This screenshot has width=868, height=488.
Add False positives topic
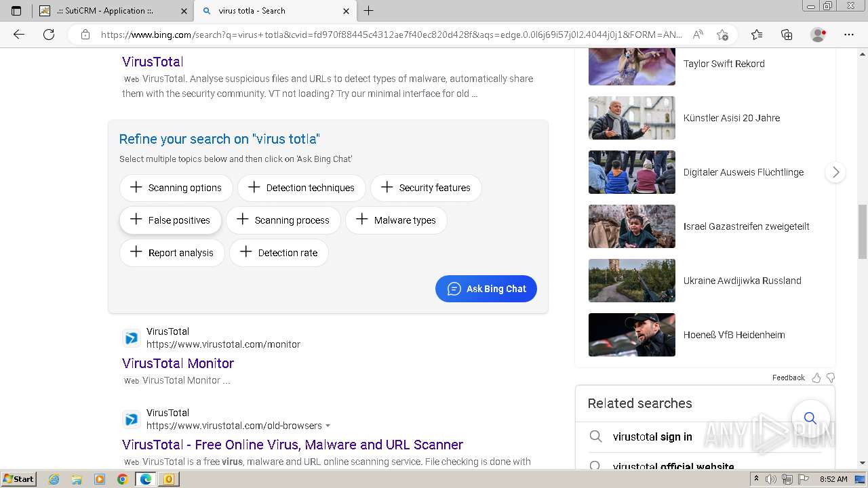(171, 220)
